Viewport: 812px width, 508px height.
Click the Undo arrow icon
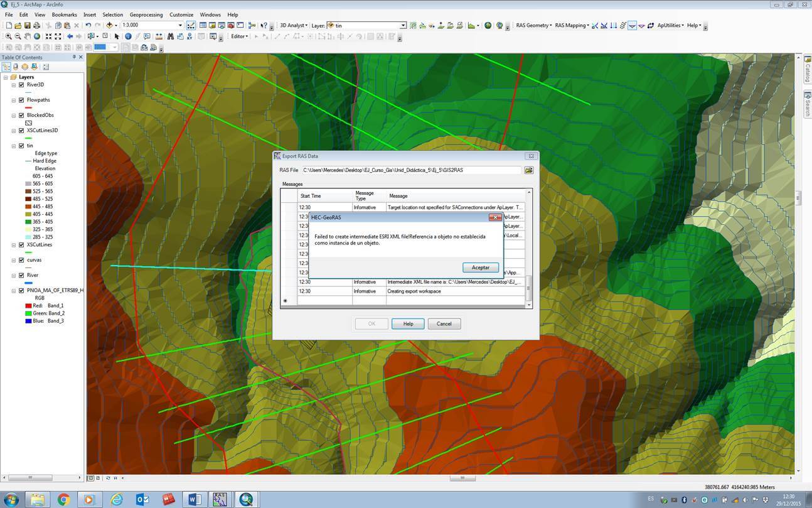click(88, 25)
